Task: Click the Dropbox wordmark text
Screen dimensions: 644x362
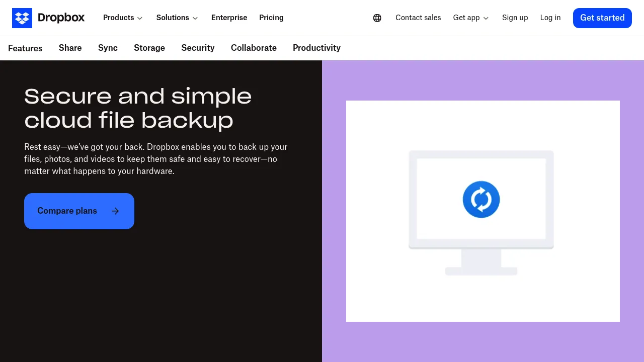Action: click(61, 18)
